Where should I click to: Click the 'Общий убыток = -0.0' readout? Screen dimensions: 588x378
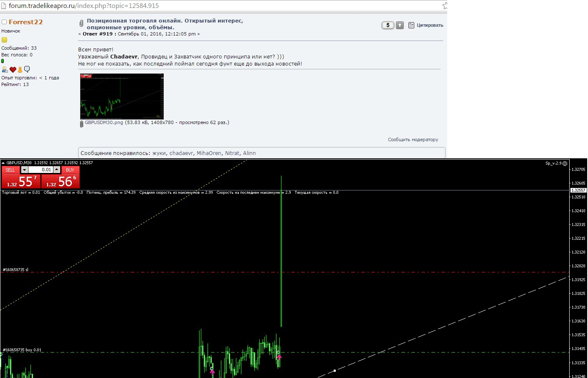tap(63, 193)
